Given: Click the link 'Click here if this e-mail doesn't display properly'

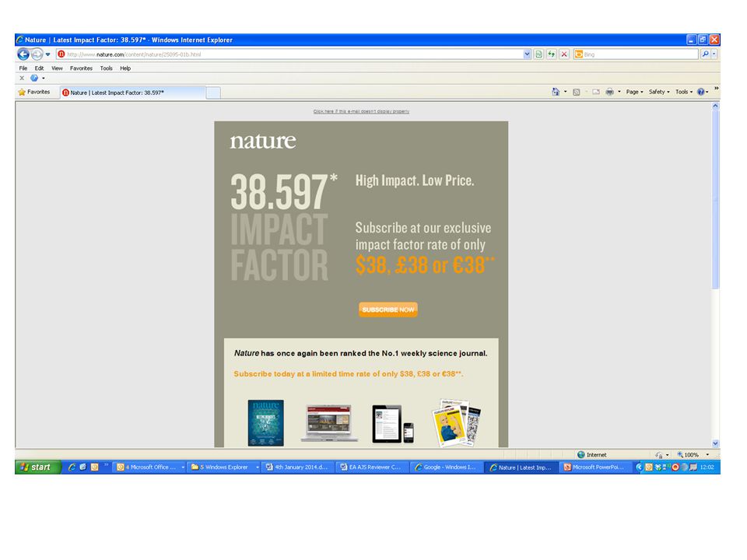Looking at the screenshot, I should point(361,111).
